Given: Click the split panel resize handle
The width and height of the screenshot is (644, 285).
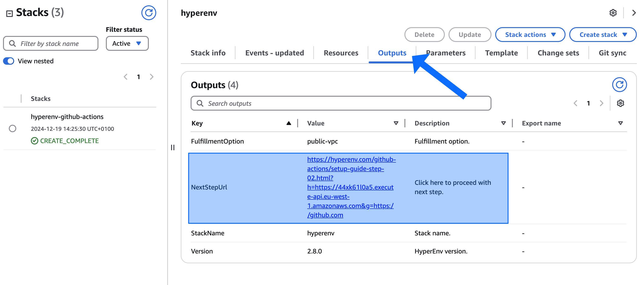Looking at the screenshot, I should [x=172, y=147].
